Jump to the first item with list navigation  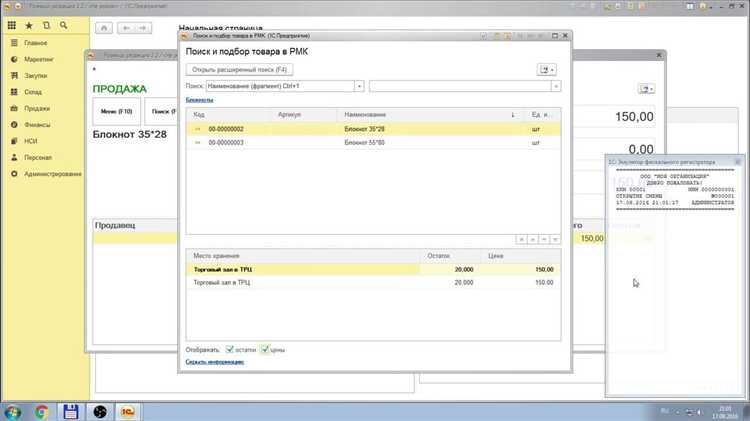(x=521, y=239)
